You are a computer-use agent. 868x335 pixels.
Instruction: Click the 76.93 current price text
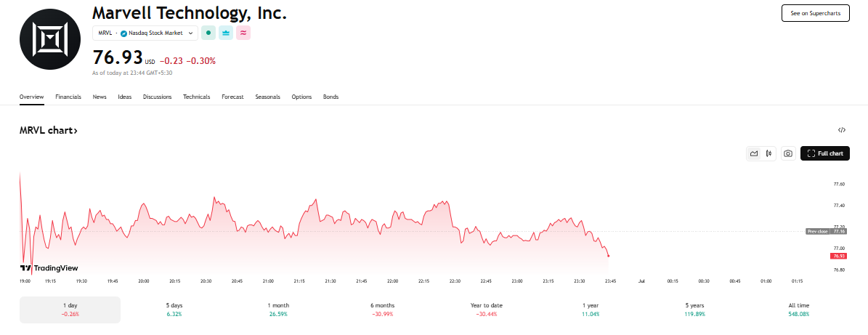pos(118,57)
